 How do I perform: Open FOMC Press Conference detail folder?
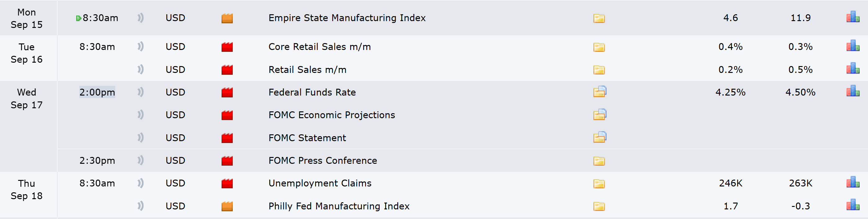(599, 161)
